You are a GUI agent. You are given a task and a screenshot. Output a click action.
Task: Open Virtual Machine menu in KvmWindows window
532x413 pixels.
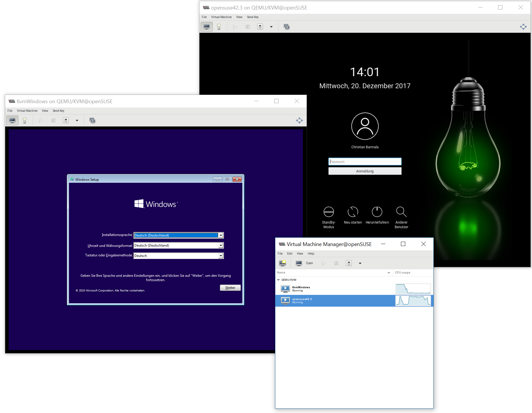tap(27, 111)
